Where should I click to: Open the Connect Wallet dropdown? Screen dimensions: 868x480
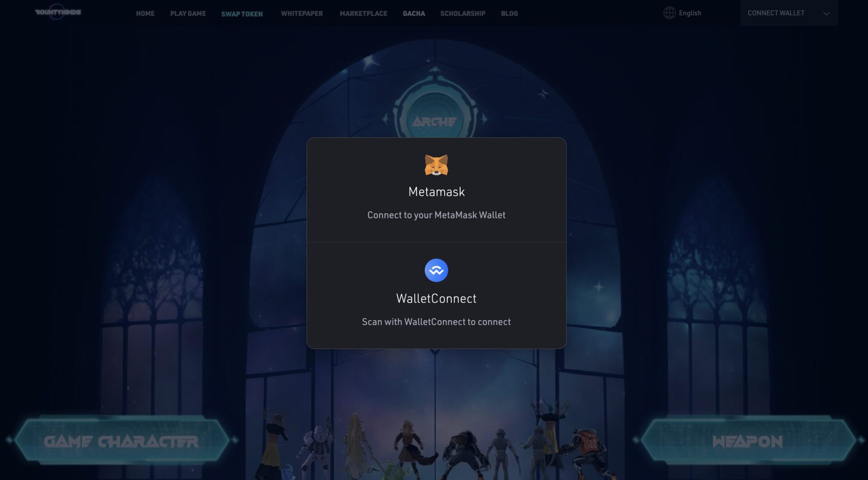click(x=776, y=13)
